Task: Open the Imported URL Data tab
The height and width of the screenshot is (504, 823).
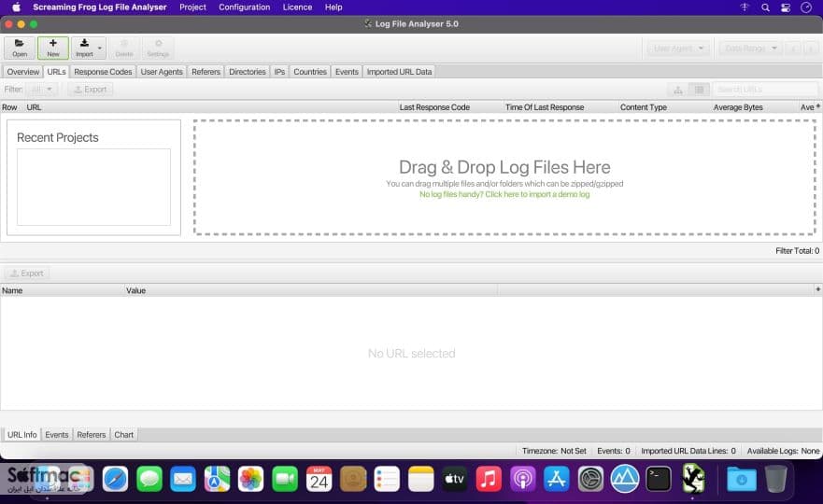Action: click(x=399, y=72)
